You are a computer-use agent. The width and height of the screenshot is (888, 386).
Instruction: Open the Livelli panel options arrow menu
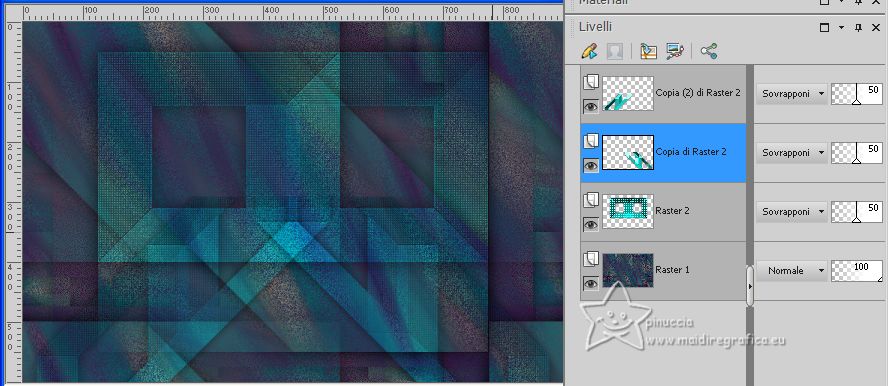tap(842, 27)
